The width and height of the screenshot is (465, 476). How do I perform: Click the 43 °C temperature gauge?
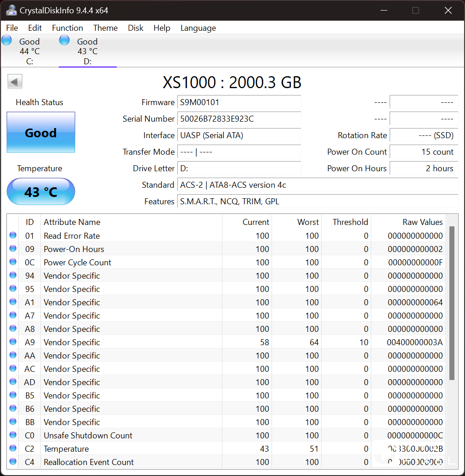[40, 191]
